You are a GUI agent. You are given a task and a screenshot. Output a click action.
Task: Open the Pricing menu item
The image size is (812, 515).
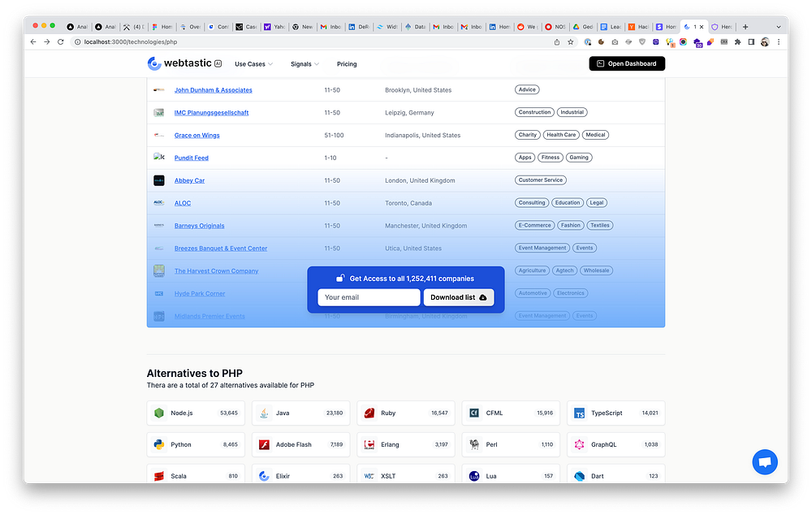347,64
